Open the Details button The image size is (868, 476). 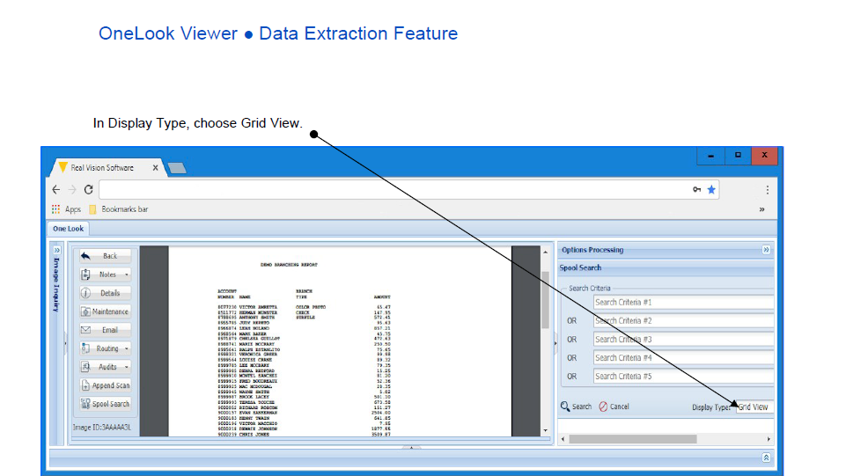[105, 293]
